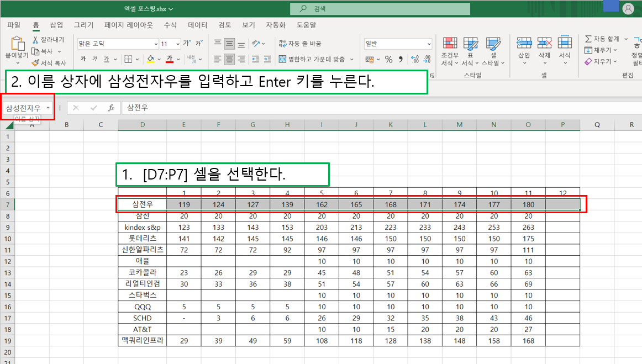Toggle Center horizontal alignment

click(230, 59)
